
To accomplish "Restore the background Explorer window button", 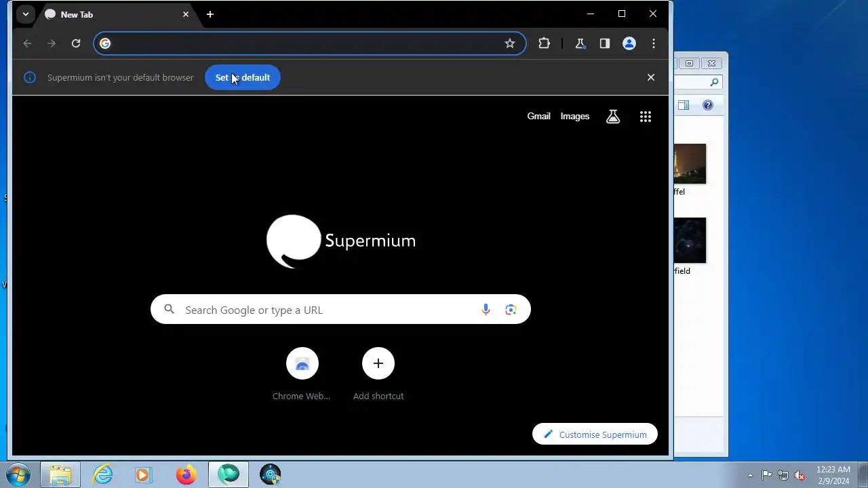I will tap(690, 63).
